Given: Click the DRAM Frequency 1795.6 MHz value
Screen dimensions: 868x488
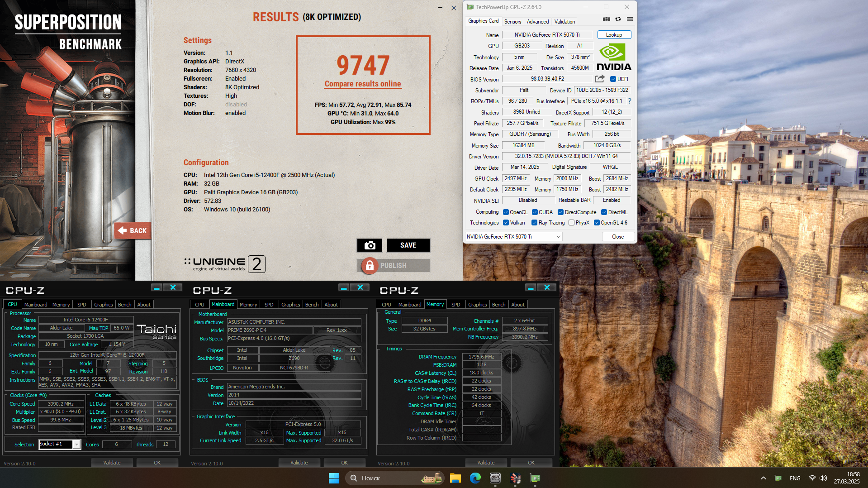Looking at the screenshot, I should click(481, 357).
